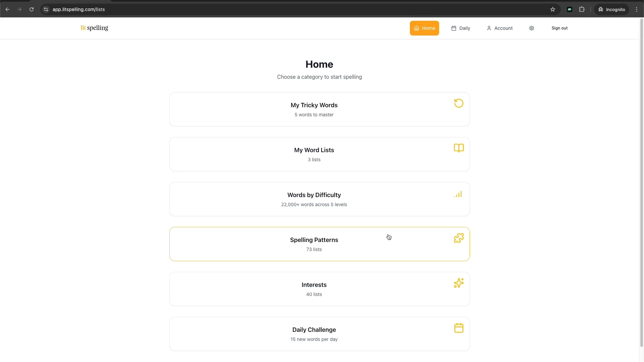Go to the Daily tab in navigation
Image resolution: width=644 pixels, height=362 pixels.
coord(461,28)
